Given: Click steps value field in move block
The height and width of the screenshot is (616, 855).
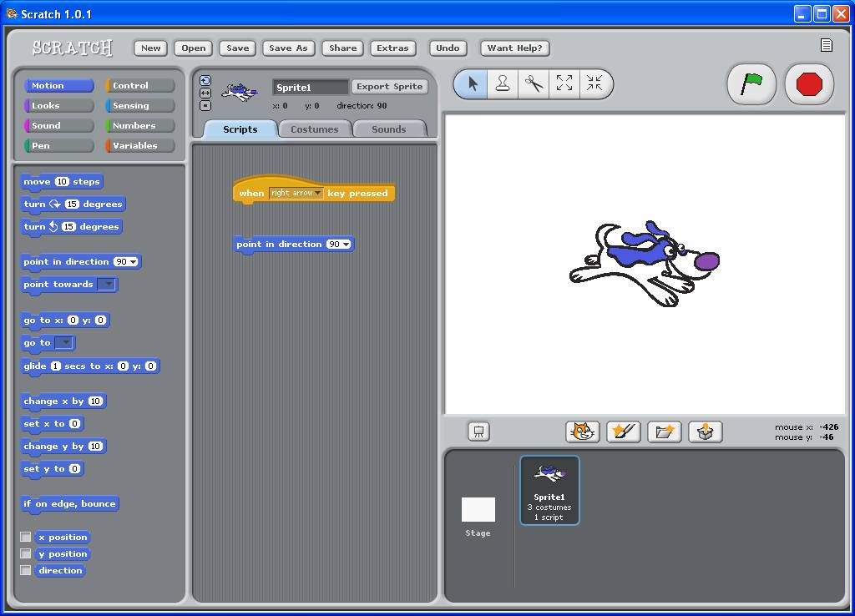Looking at the screenshot, I should click(62, 182).
